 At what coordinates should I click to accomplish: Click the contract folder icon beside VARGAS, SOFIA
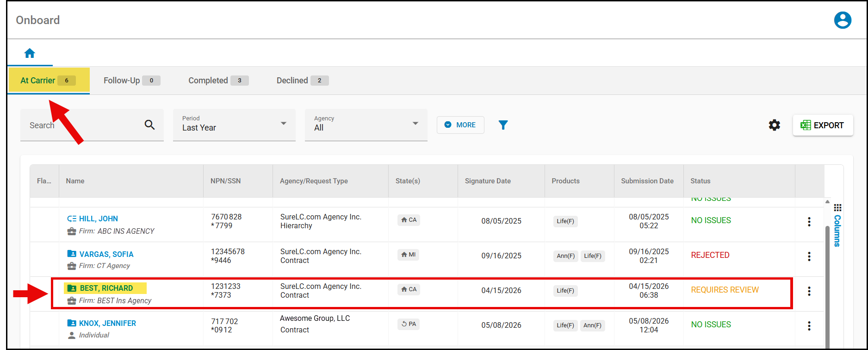(72, 254)
